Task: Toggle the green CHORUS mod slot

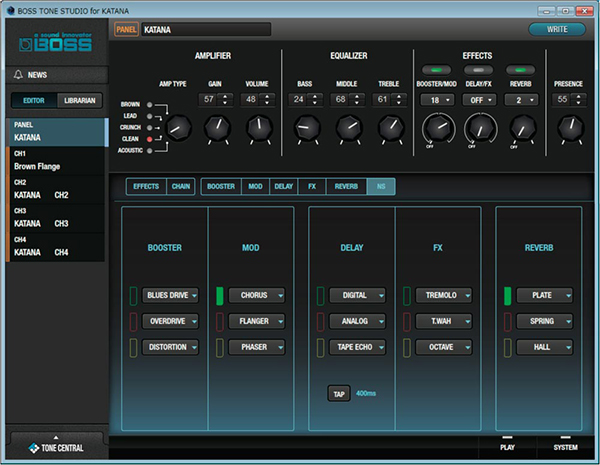Action: [220, 296]
